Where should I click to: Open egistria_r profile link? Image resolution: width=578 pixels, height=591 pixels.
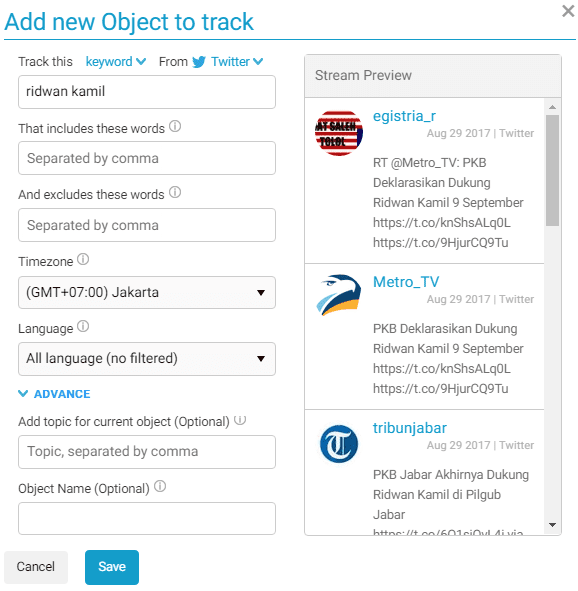pos(404,116)
